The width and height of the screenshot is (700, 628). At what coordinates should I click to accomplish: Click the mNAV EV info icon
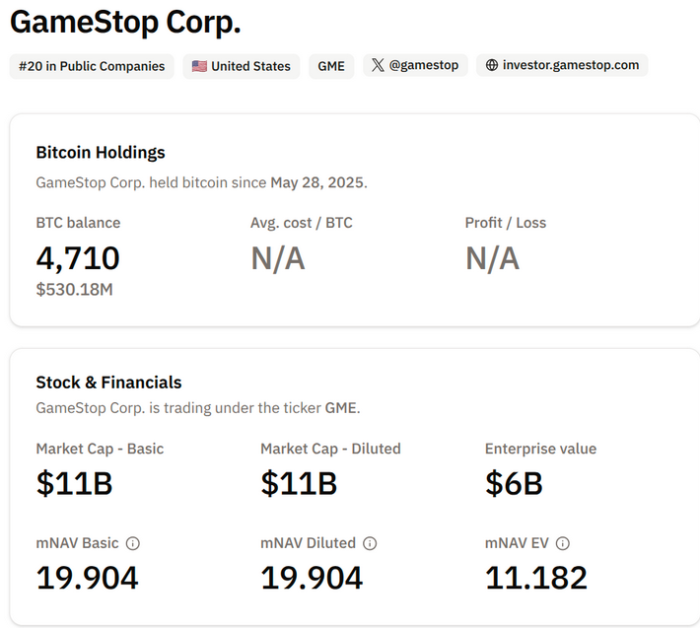tap(562, 543)
